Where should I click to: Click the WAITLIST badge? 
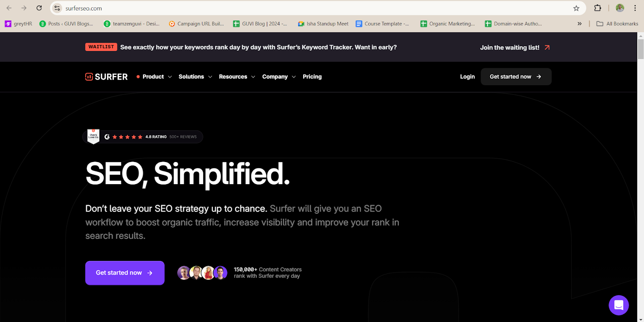[x=101, y=47]
